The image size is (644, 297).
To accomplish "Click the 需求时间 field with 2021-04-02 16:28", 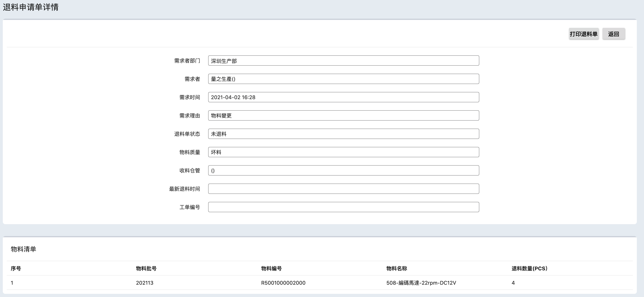I will coord(344,97).
